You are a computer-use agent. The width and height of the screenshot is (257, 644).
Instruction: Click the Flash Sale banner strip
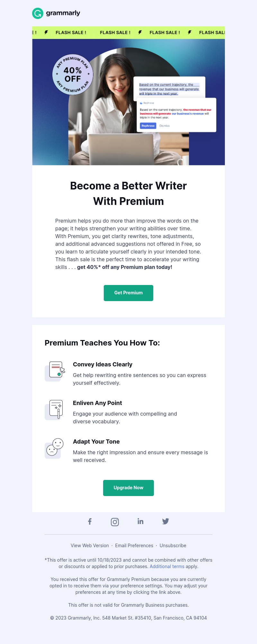pyautogui.click(x=128, y=32)
